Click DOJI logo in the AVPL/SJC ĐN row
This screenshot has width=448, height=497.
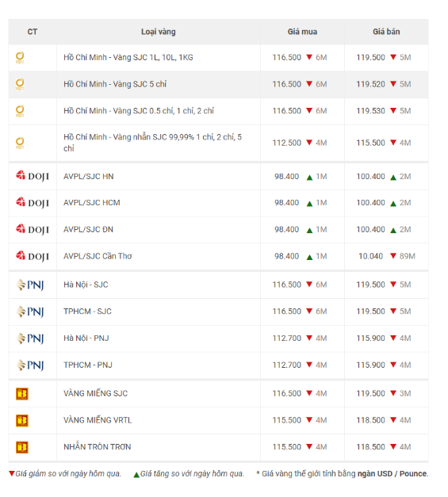click(x=33, y=230)
